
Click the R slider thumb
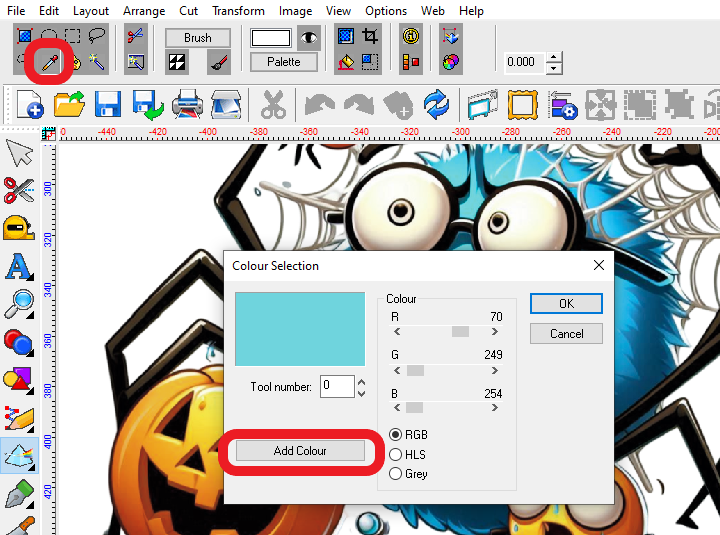pos(460,332)
